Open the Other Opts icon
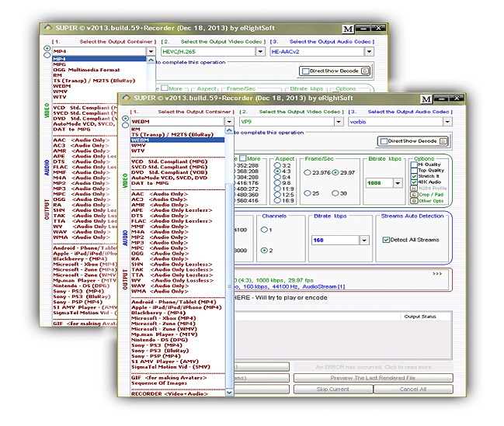504x426 pixels. coord(414,201)
